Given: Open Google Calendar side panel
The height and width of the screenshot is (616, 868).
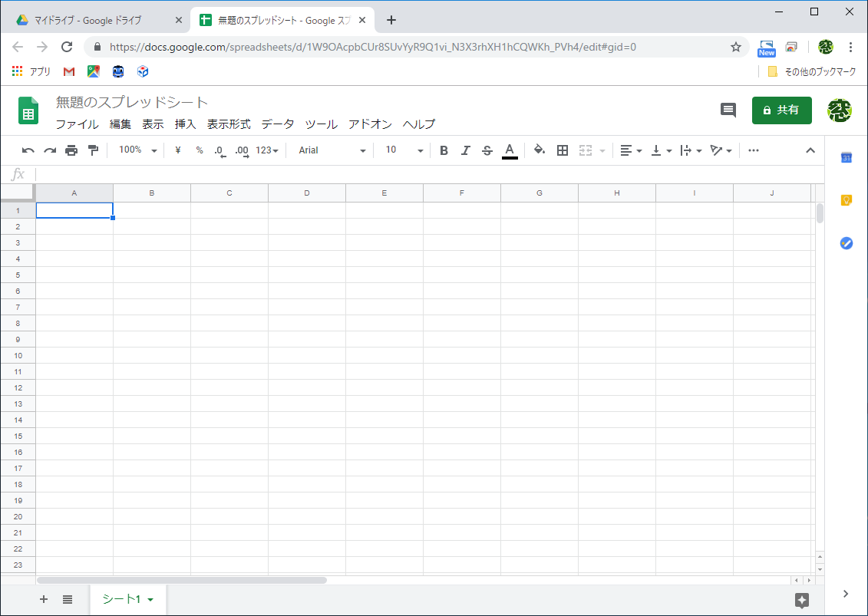Looking at the screenshot, I should [845, 157].
